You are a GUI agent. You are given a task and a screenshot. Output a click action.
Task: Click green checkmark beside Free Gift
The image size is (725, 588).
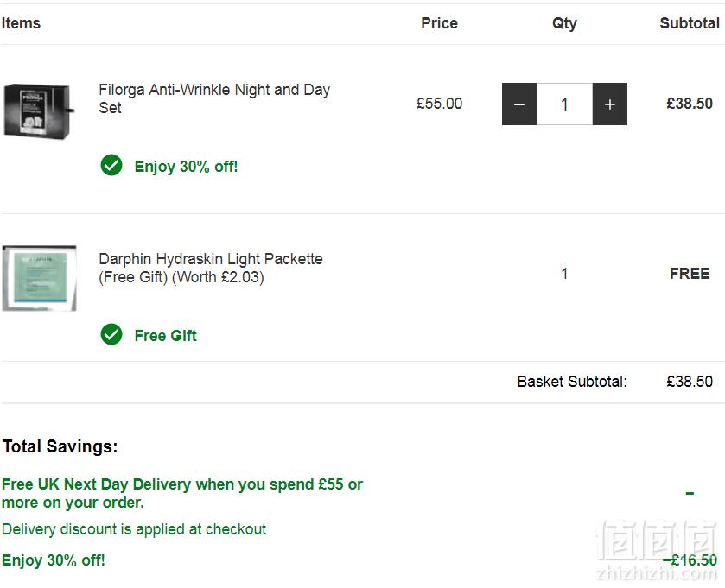tap(111, 334)
